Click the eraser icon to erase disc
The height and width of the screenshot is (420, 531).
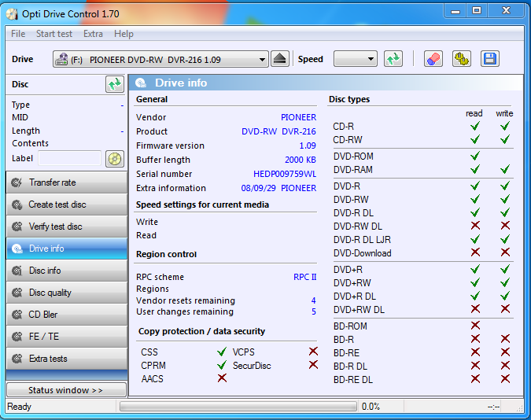pyautogui.click(x=433, y=59)
